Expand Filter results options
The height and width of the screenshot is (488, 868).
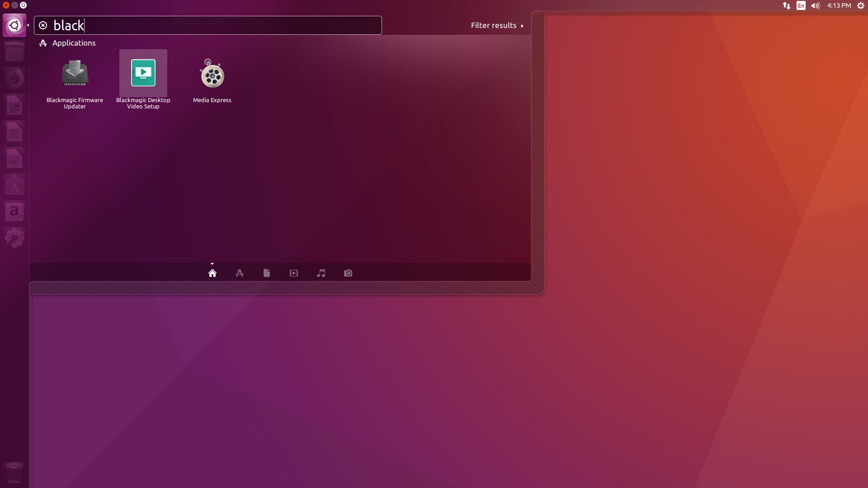(x=497, y=25)
